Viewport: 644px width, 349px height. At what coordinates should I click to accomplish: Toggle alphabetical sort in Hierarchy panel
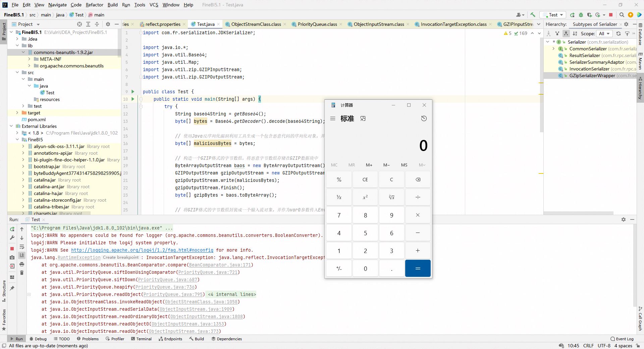tap(575, 34)
